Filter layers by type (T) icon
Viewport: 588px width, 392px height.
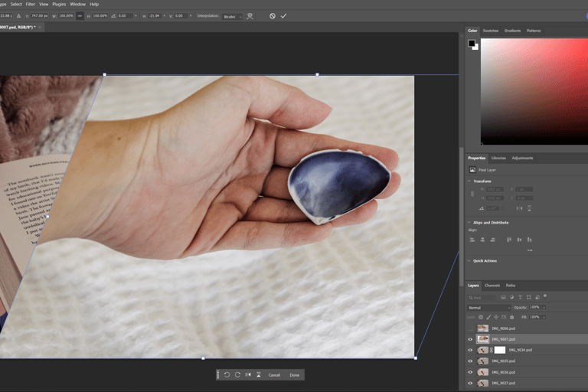(x=520, y=297)
